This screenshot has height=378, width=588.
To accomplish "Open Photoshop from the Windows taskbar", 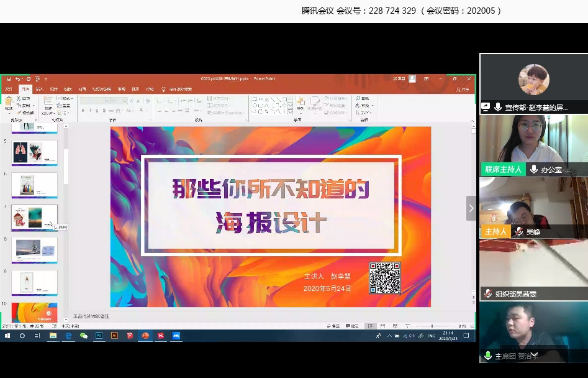I will click(x=99, y=336).
